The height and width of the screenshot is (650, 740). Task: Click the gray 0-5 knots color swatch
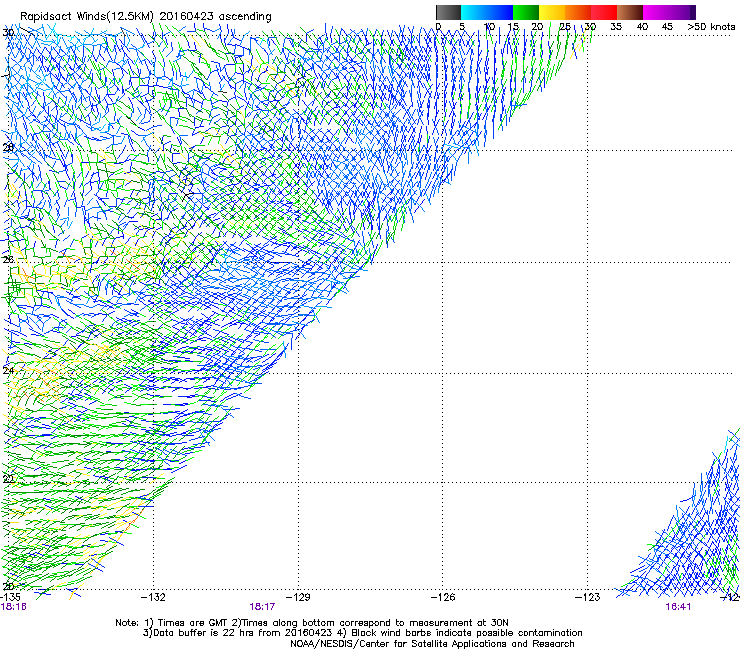pyautogui.click(x=448, y=12)
